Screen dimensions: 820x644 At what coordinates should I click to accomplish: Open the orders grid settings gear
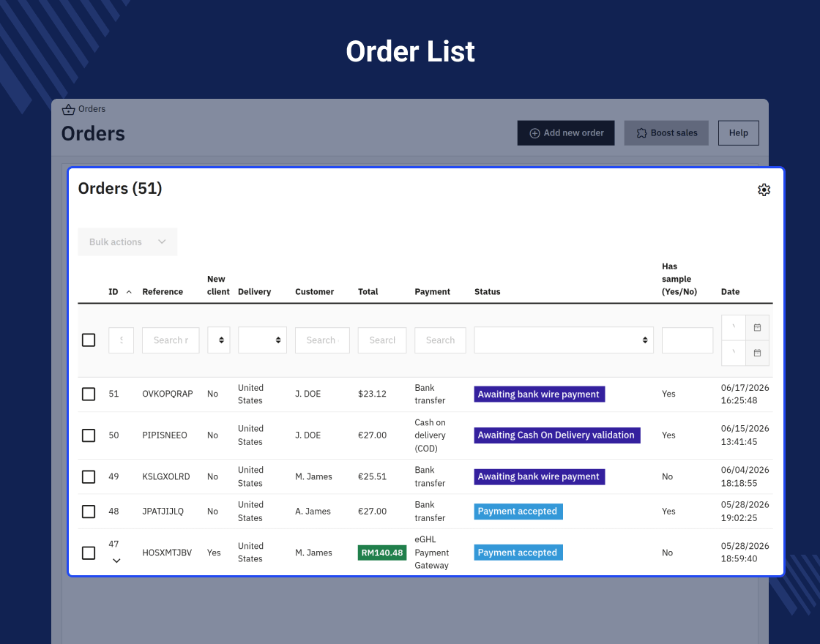pyautogui.click(x=764, y=190)
